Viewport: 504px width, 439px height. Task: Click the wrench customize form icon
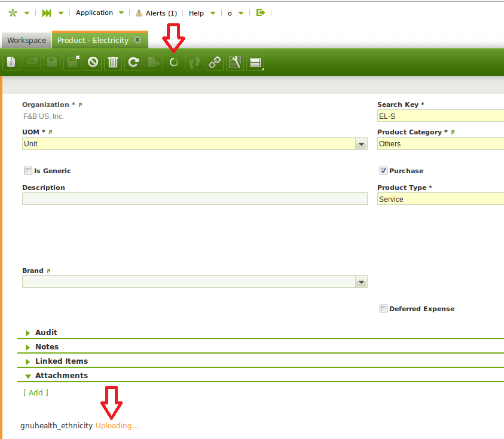click(234, 62)
